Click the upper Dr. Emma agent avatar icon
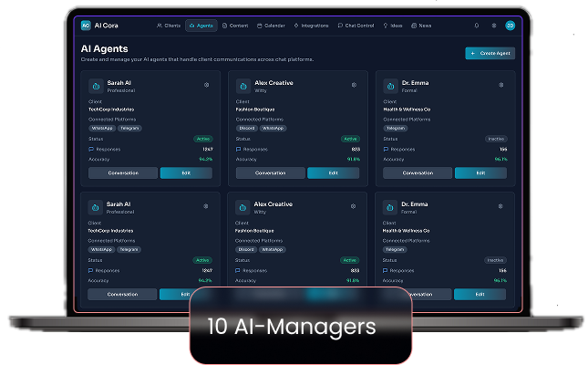The width and height of the screenshot is (588, 365). click(x=391, y=86)
